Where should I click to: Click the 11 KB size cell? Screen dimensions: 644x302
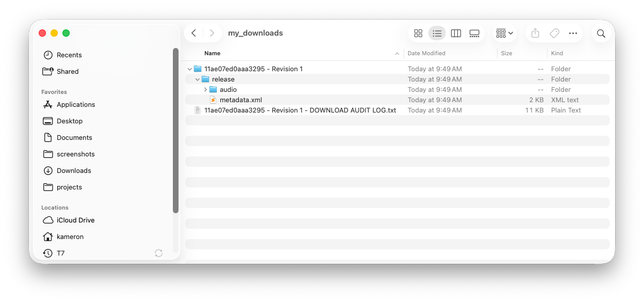pos(535,110)
